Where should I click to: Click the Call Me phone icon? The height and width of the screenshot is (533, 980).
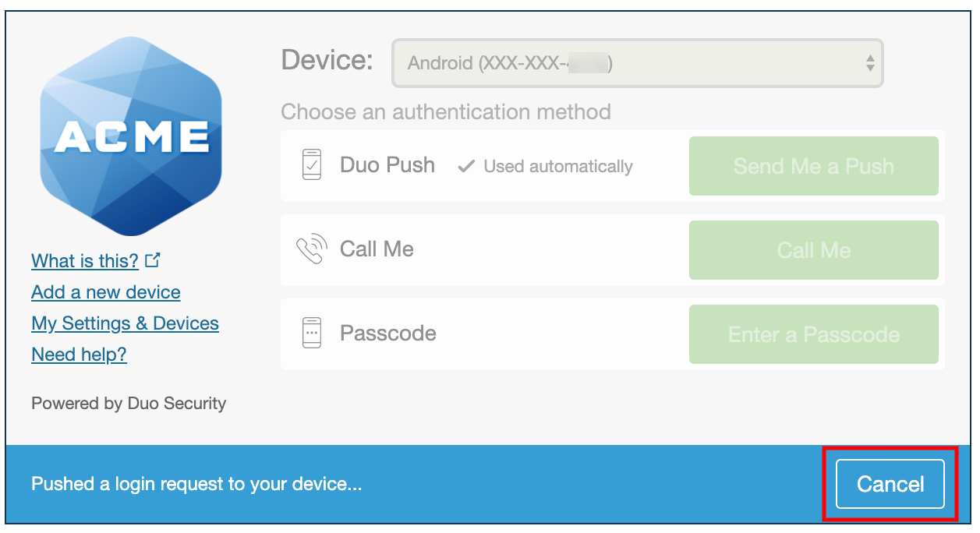(x=311, y=249)
